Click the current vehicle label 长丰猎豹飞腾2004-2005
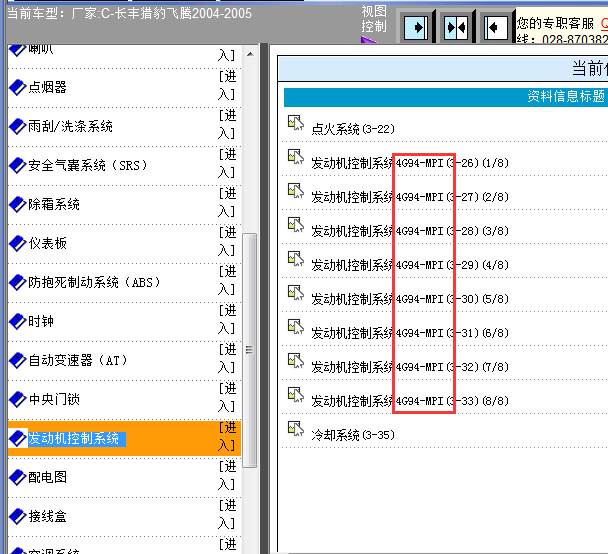The image size is (608, 554). pyautogui.click(x=183, y=14)
